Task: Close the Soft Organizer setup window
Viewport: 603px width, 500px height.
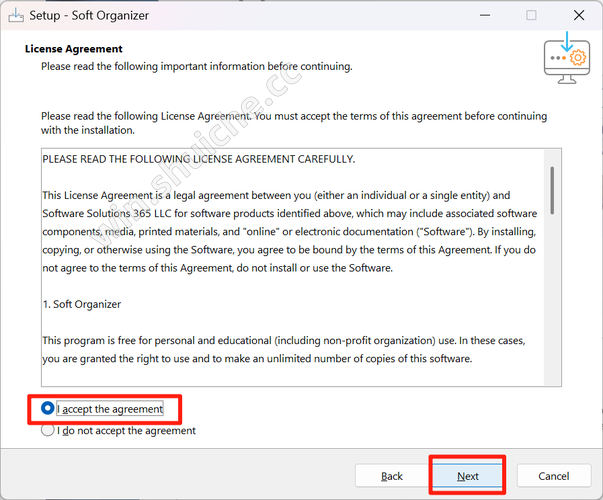Action: click(578, 15)
